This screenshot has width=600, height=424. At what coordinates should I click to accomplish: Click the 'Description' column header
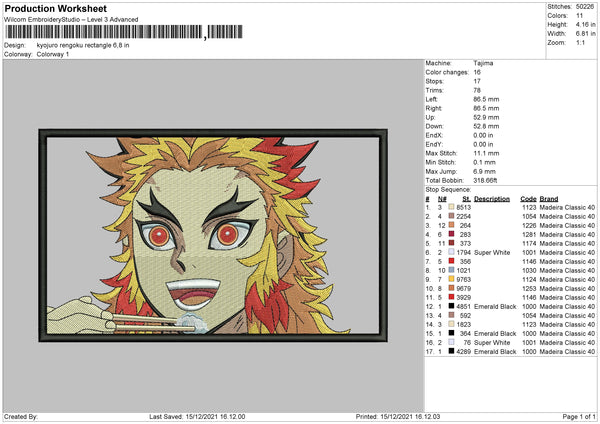492,199
